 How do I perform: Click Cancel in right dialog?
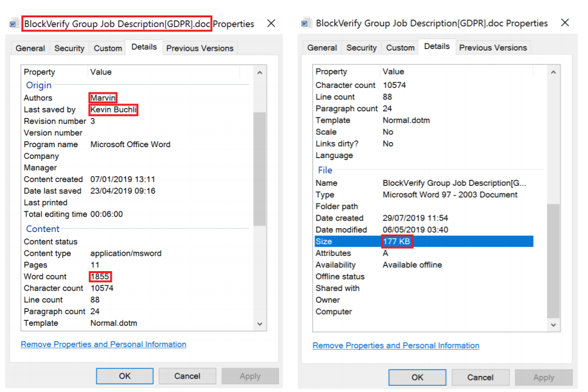(x=481, y=377)
